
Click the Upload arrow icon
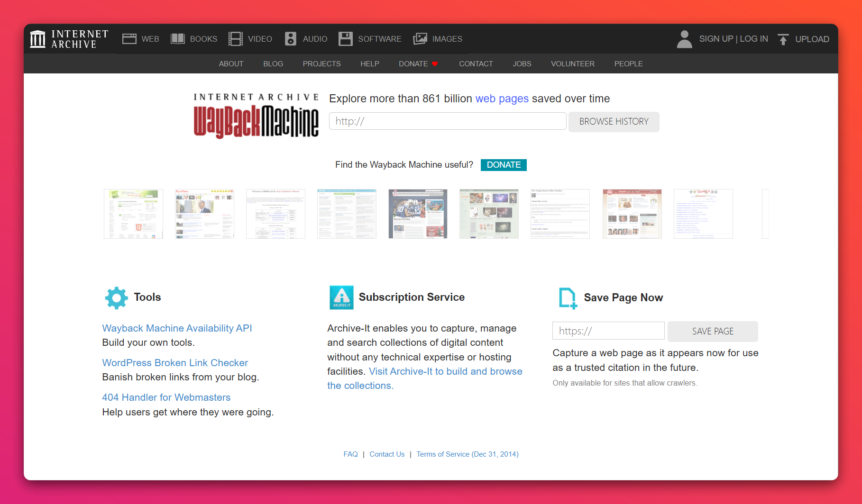tap(783, 39)
